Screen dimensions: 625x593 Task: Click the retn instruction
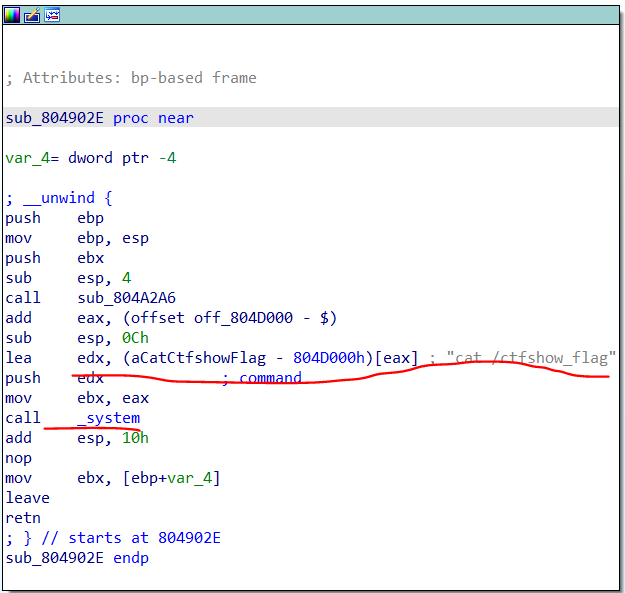pyautogui.click(x=23, y=518)
